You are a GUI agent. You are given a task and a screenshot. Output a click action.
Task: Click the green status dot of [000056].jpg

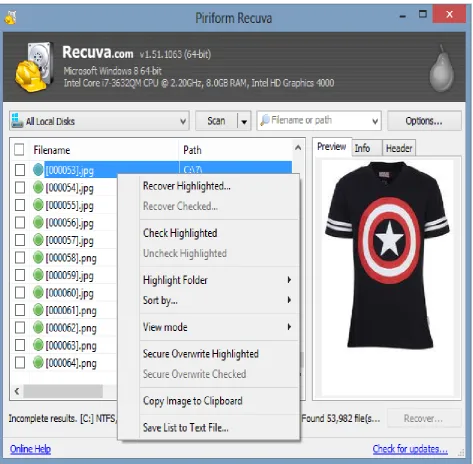(38, 222)
